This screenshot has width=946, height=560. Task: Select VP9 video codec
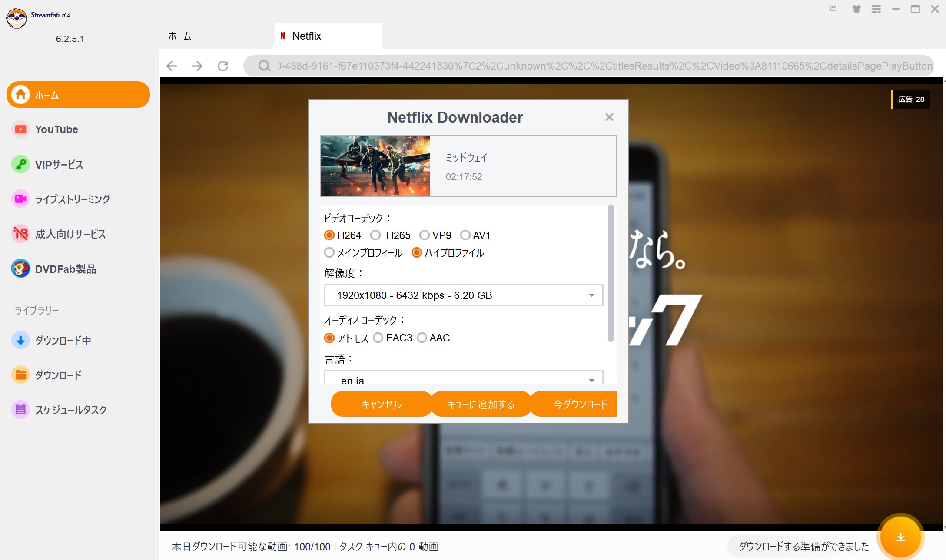(x=425, y=235)
